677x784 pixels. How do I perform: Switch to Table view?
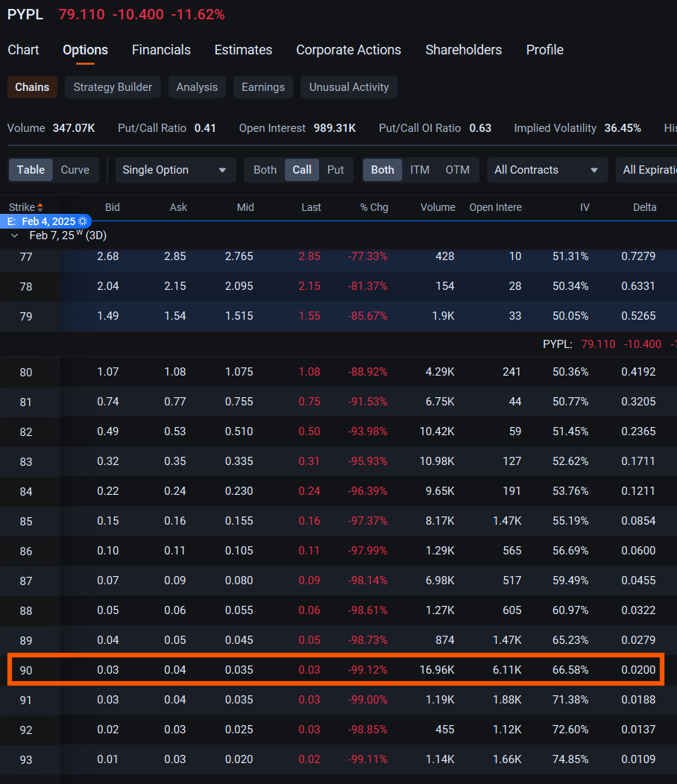[31, 170]
